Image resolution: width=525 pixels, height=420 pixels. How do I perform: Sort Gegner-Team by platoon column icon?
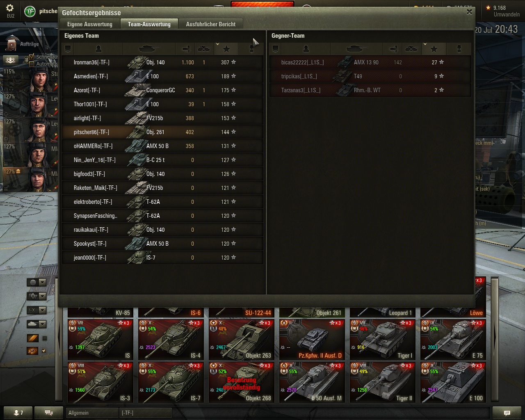pyautogui.click(x=276, y=49)
